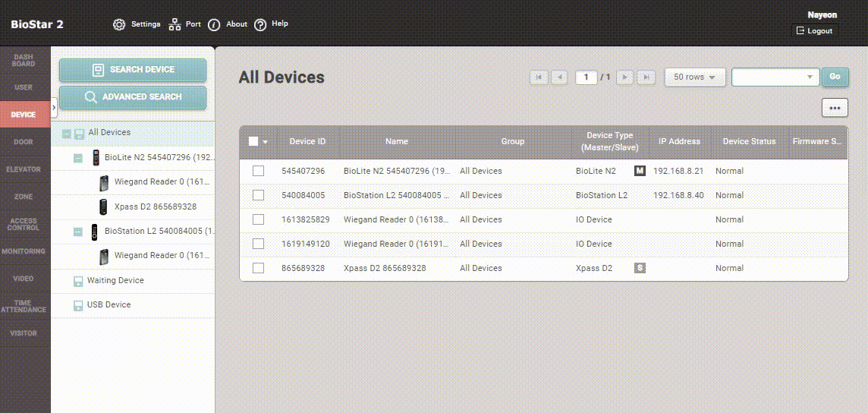Click the USB Device group icon
This screenshot has height=413, width=868.
click(78, 305)
